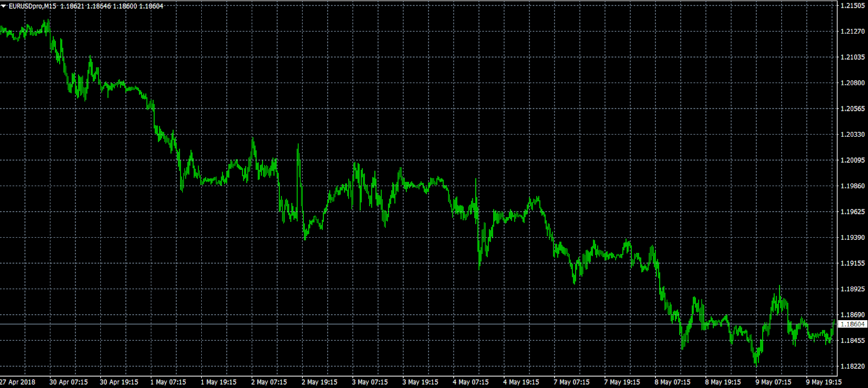Click the 30 Apr 19:15 time label
Screen dimensions: 868x388
[119, 382]
